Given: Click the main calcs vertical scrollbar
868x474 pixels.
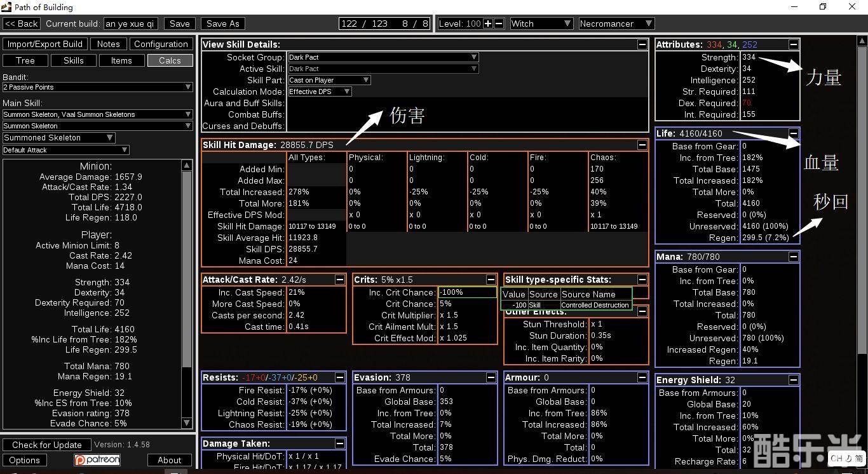Looking at the screenshot, I should point(862,191).
